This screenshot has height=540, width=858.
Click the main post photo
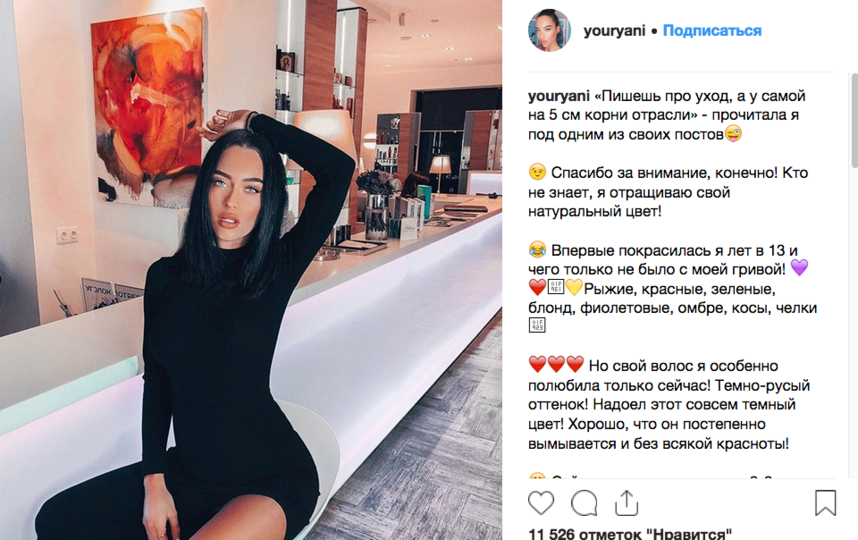[x=251, y=270]
